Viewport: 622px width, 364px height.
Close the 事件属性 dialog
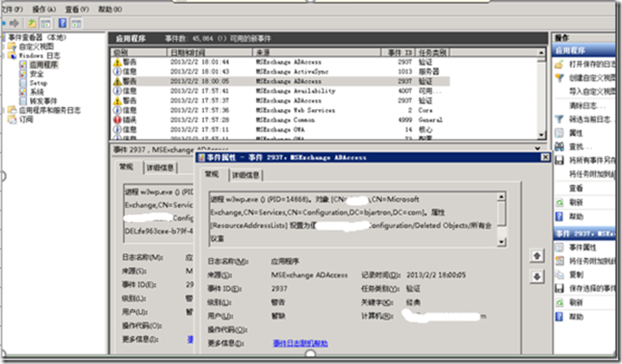(545, 157)
